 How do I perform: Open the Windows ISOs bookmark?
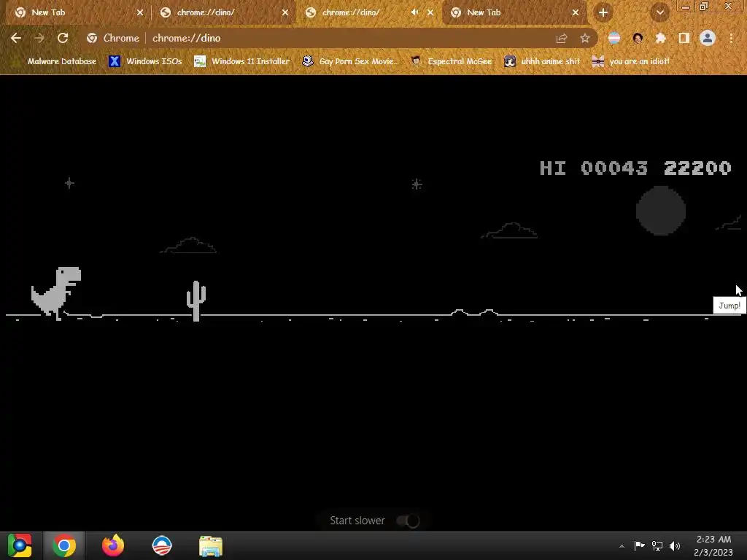coord(145,61)
